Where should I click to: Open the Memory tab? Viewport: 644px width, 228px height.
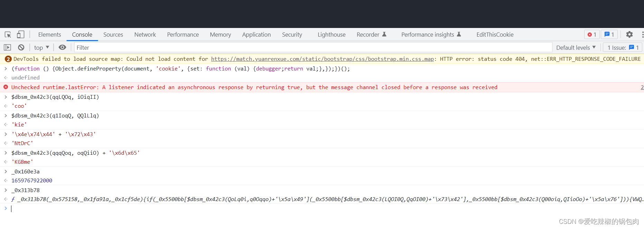[x=220, y=35]
